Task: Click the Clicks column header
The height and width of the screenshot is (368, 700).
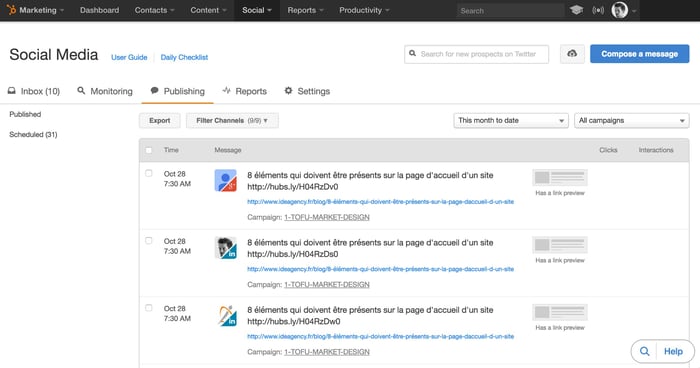Action: pos(608,150)
